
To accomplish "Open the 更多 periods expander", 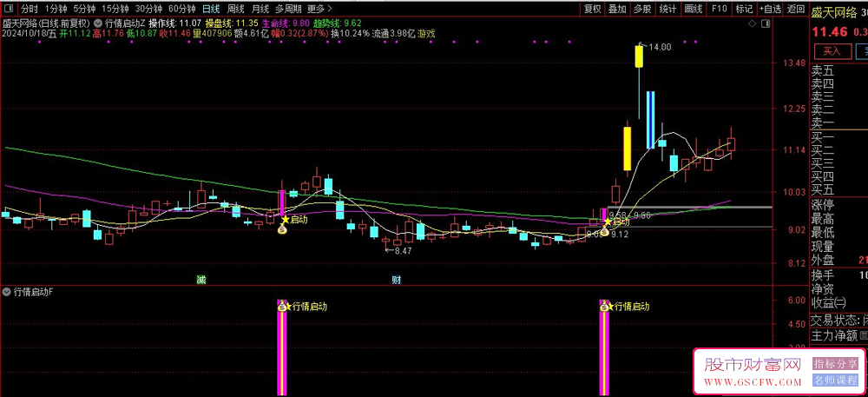I will pos(319,9).
